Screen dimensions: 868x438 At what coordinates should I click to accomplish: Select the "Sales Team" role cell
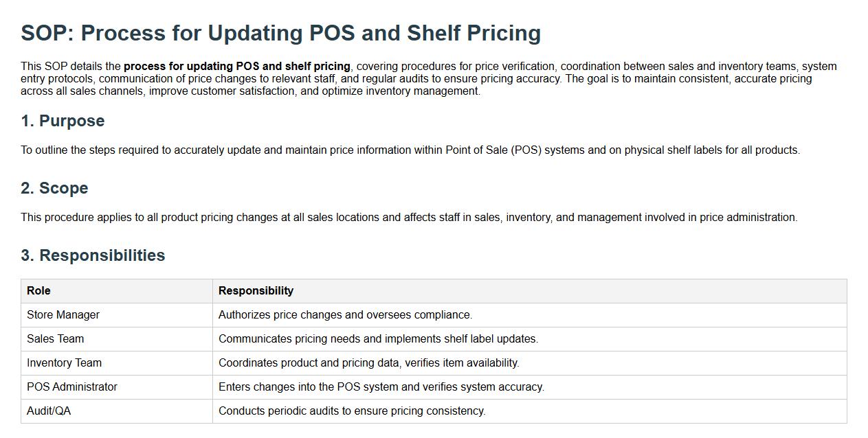(55, 339)
